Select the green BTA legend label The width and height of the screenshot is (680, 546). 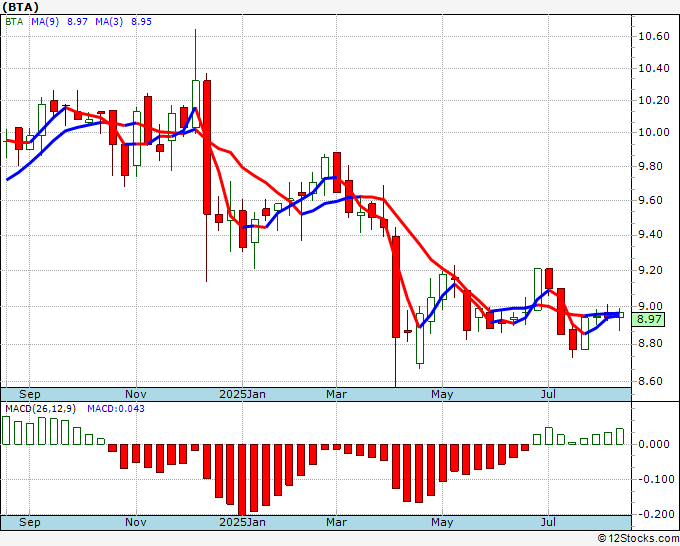14,22
